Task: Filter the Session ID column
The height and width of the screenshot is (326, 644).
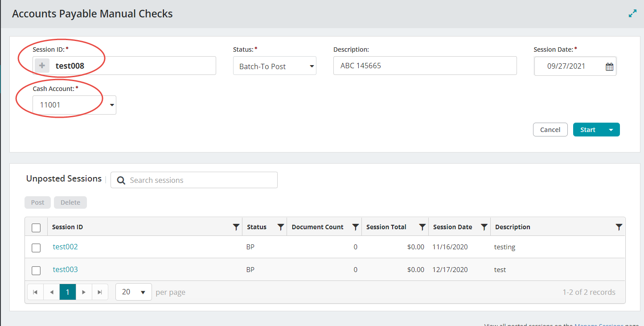Action: (236, 227)
